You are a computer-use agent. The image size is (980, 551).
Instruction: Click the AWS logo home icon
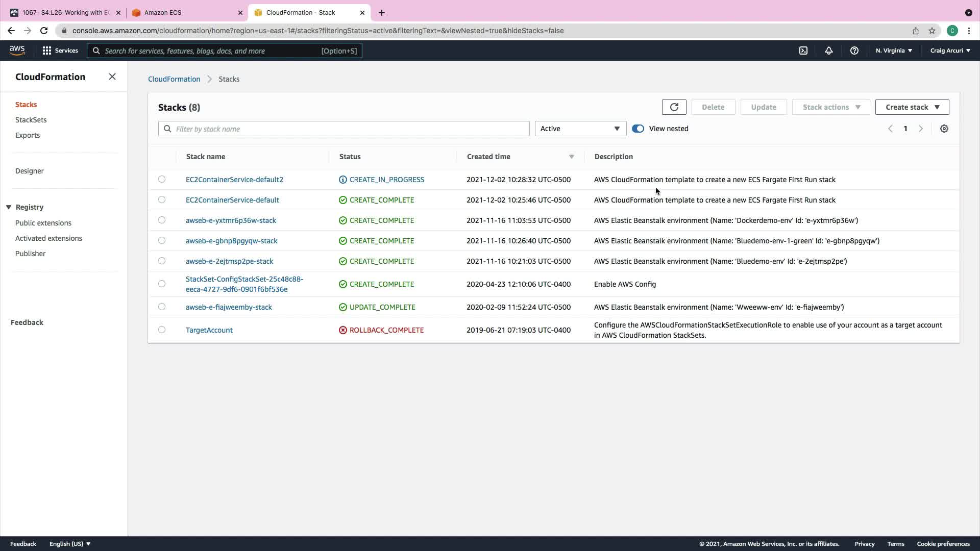(x=17, y=50)
